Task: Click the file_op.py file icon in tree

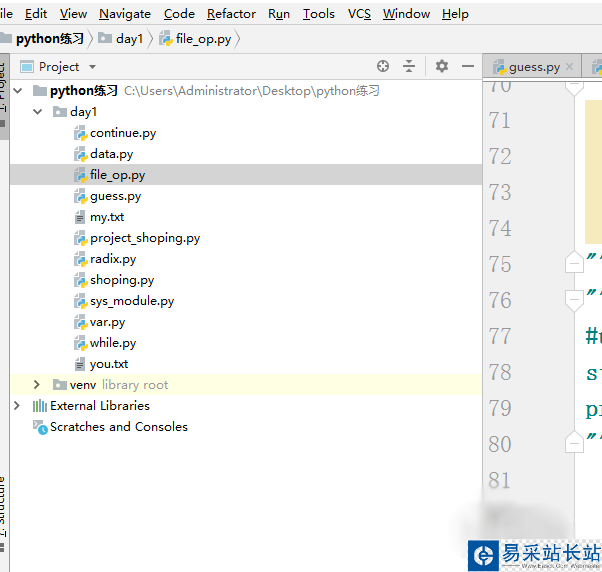Action: (80, 175)
